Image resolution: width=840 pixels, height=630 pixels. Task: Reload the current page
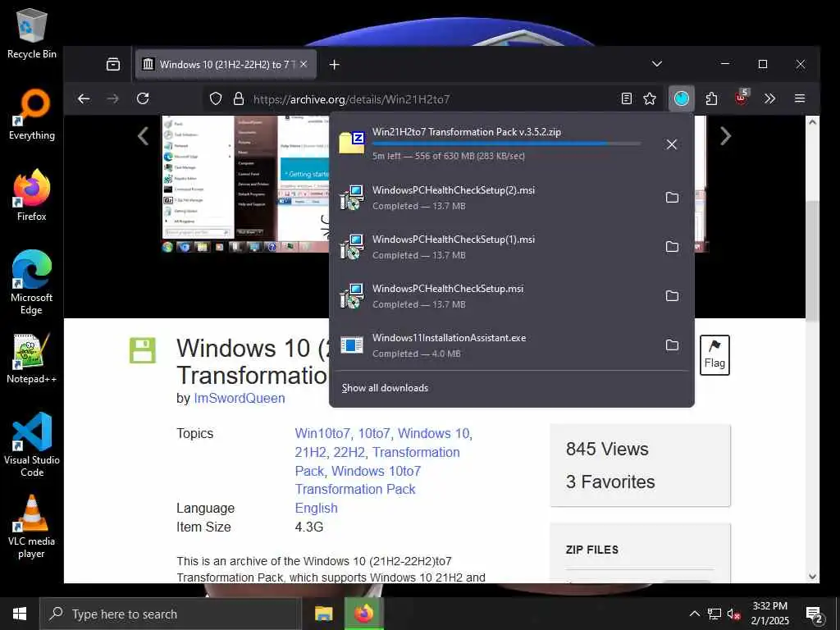(x=143, y=98)
